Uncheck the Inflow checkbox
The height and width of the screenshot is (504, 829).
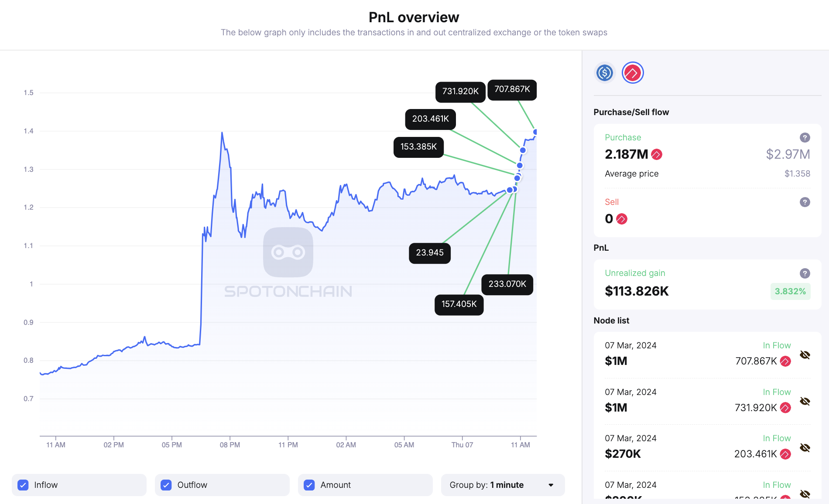23,484
